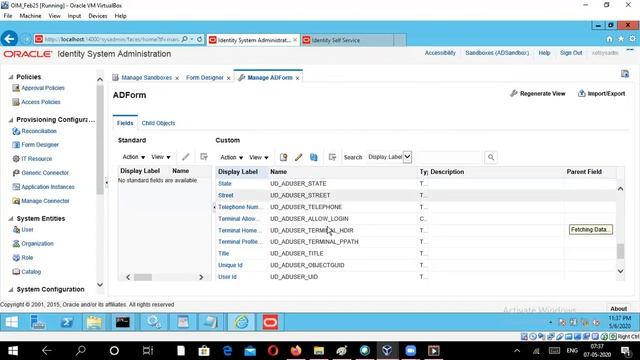Click the magnifier search icon
Viewport: 640px width, 360px height.
click(491, 157)
